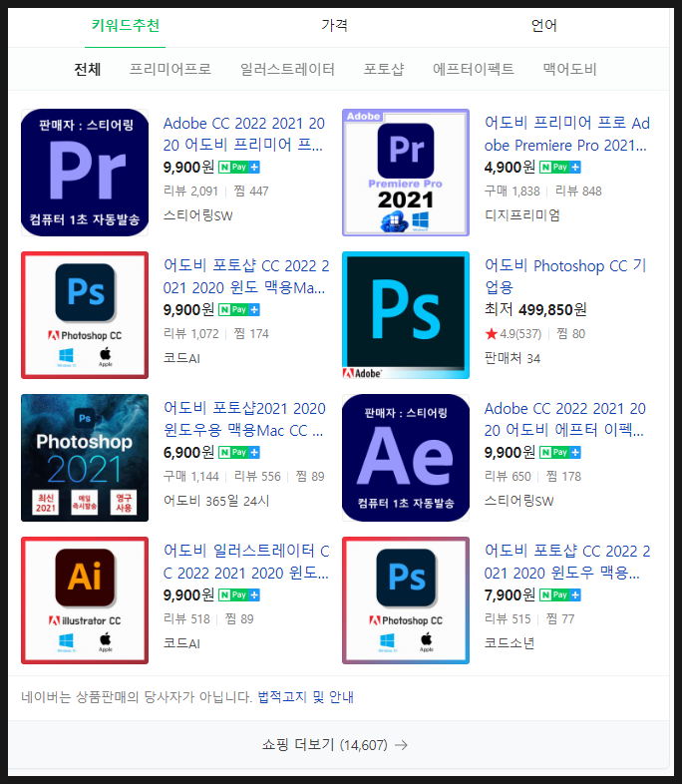Click the 코드소년 seller name
This screenshot has height=784, width=682.
[x=510, y=643]
